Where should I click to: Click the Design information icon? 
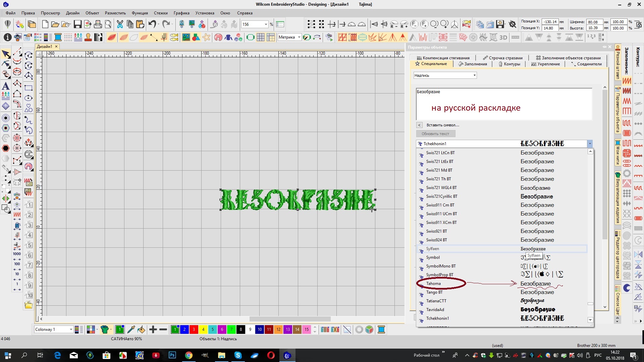pos(7,37)
